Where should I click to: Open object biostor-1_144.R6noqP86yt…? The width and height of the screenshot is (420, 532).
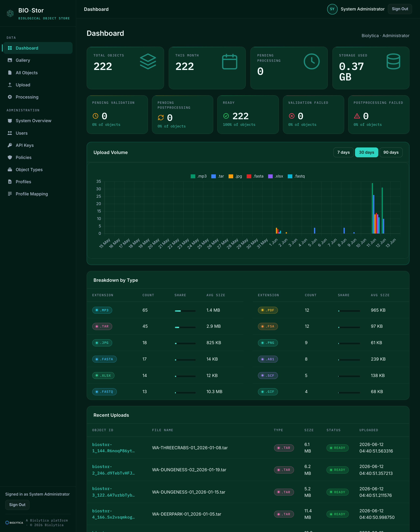pyautogui.click(x=113, y=448)
